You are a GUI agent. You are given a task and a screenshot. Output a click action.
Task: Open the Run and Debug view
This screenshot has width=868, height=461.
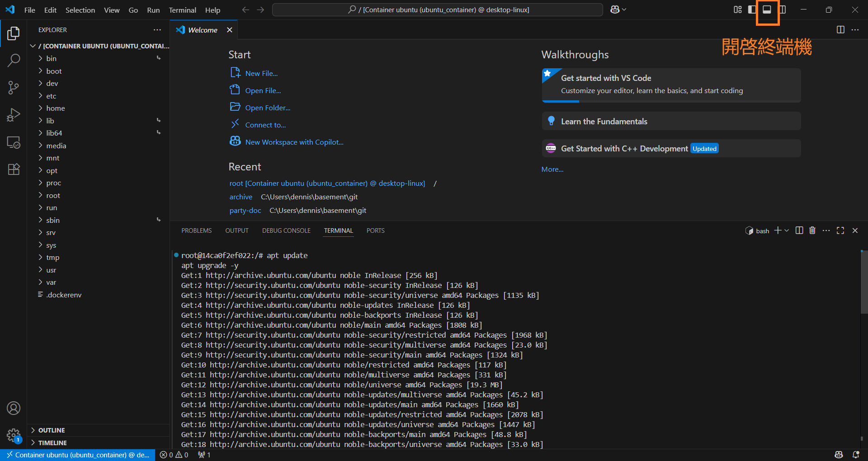coord(14,115)
